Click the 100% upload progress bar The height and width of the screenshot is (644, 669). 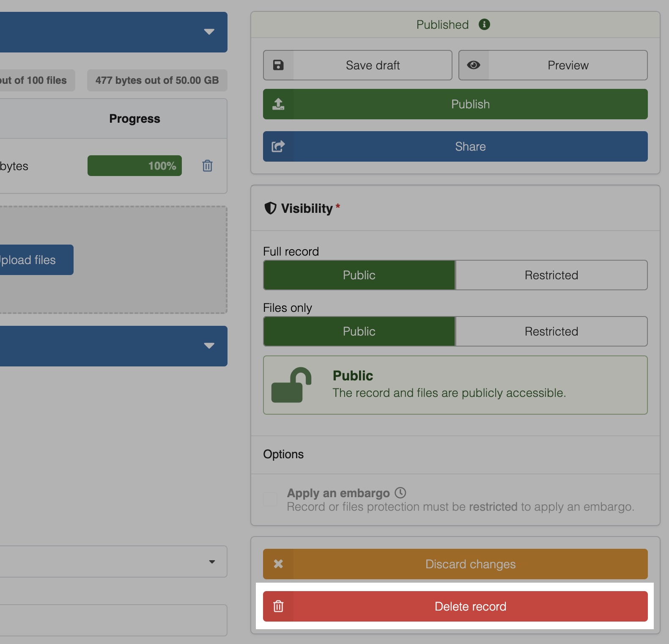pyautogui.click(x=134, y=166)
